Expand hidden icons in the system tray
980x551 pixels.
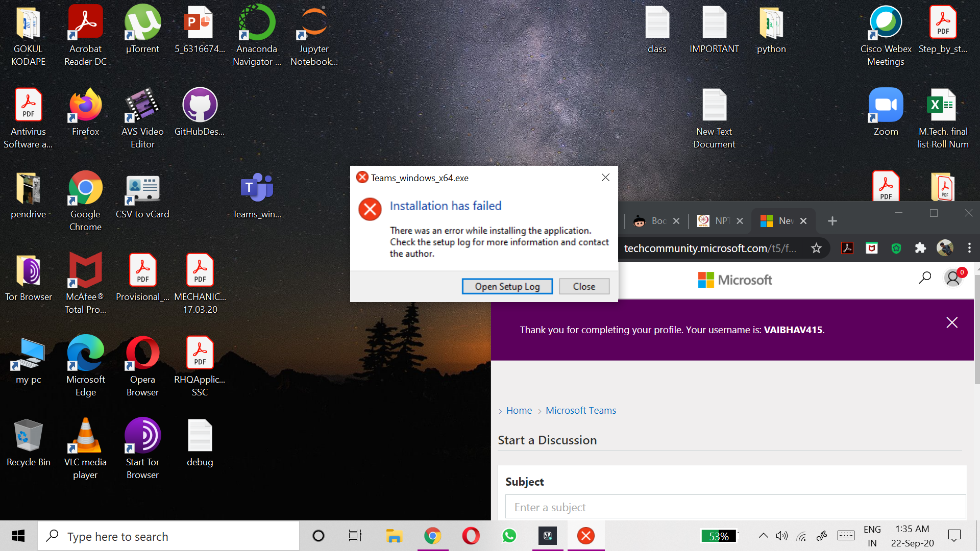(763, 536)
